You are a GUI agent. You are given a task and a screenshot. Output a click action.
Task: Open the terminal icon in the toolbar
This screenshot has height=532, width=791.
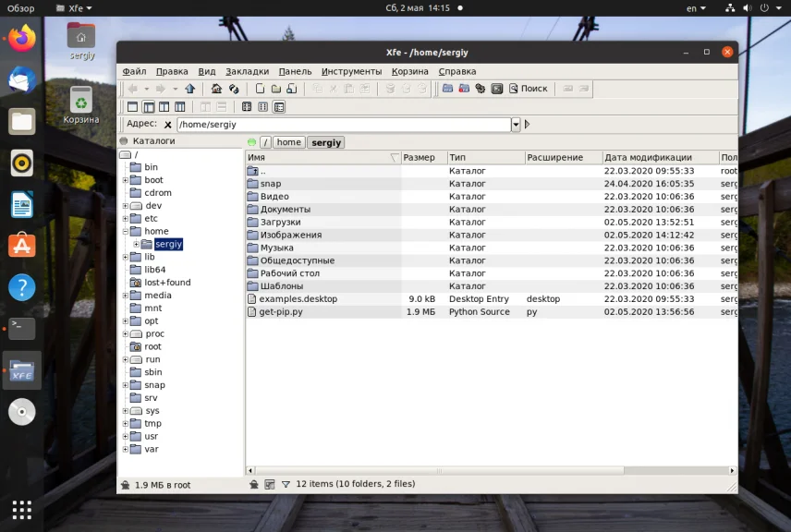coord(497,89)
